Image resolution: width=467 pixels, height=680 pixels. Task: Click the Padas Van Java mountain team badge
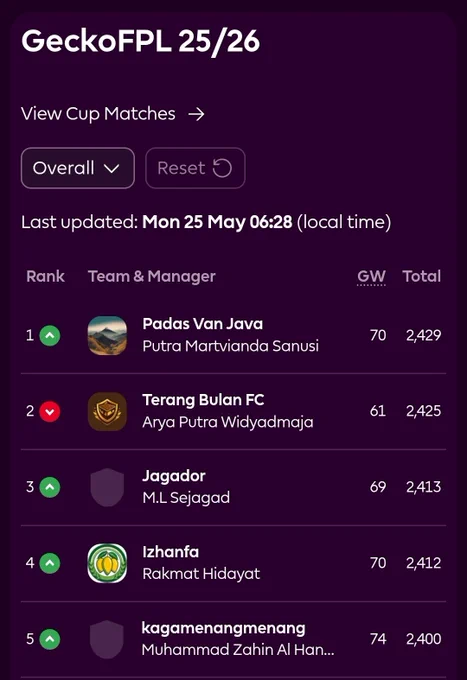[107, 335]
